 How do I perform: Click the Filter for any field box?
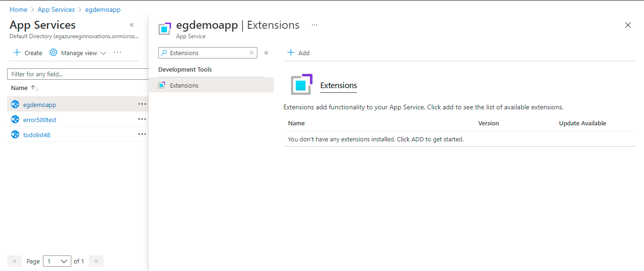pos(78,74)
